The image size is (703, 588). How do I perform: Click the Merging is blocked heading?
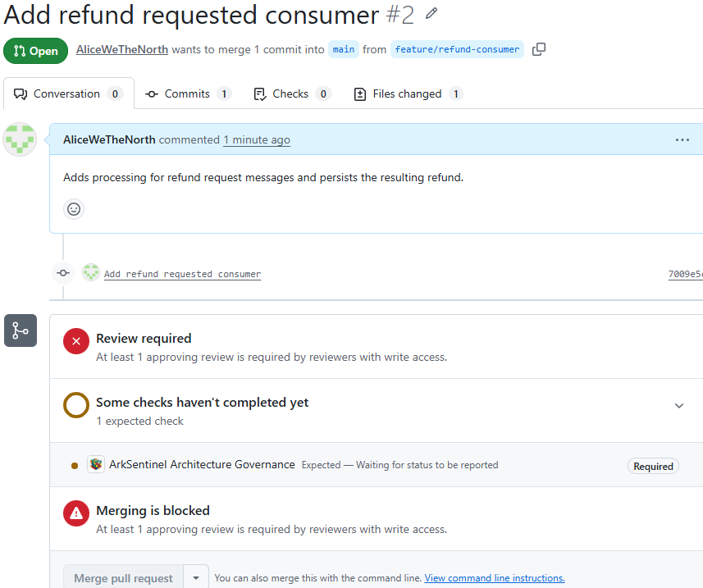pos(153,510)
